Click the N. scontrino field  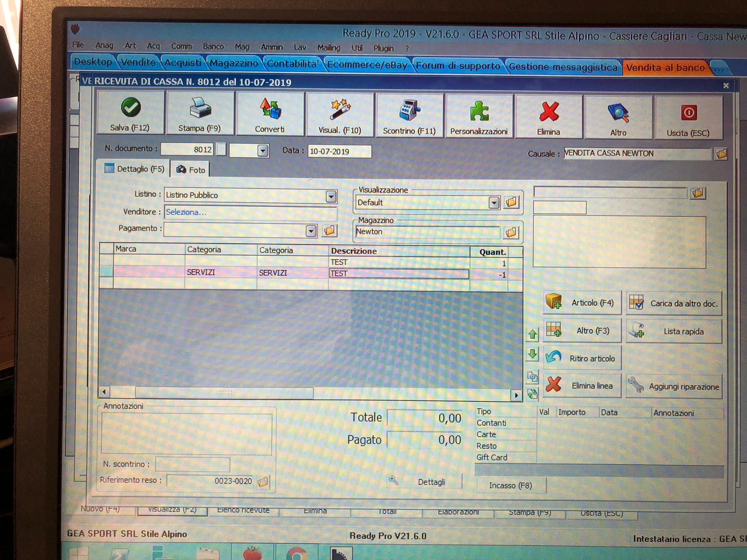pyautogui.click(x=192, y=464)
